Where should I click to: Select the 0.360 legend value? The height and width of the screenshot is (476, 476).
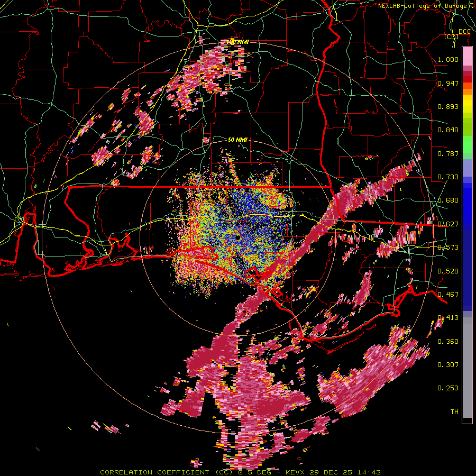click(x=448, y=341)
